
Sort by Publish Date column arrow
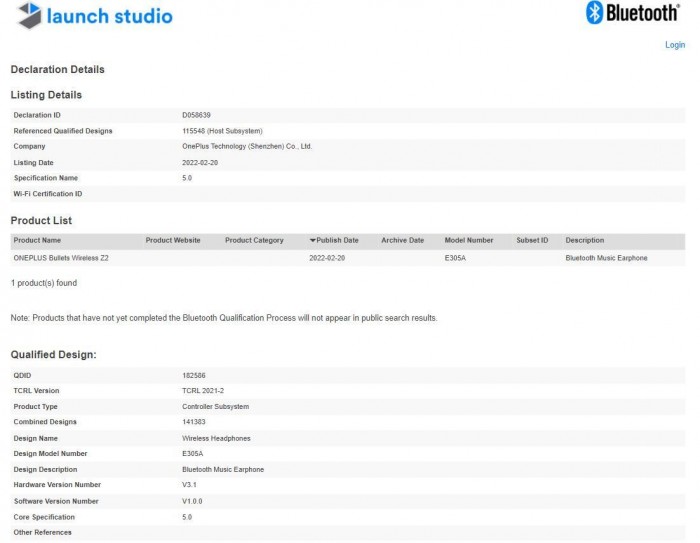pyautogui.click(x=312, y=240)
